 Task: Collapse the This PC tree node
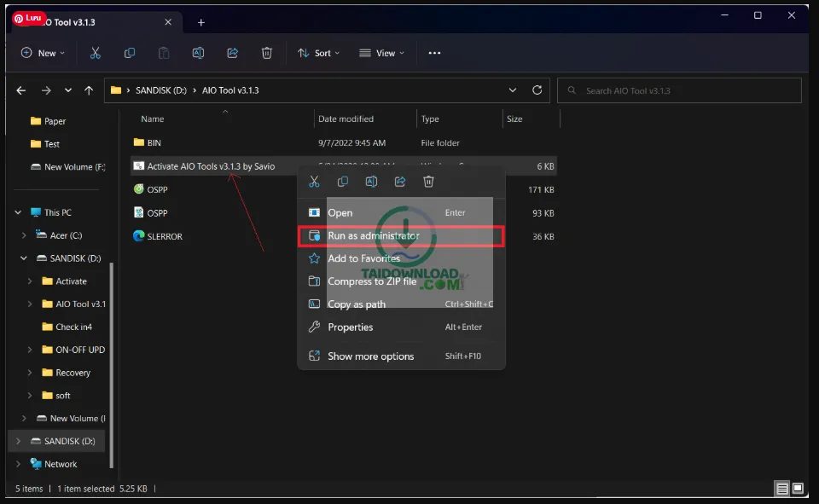point(17,212)
